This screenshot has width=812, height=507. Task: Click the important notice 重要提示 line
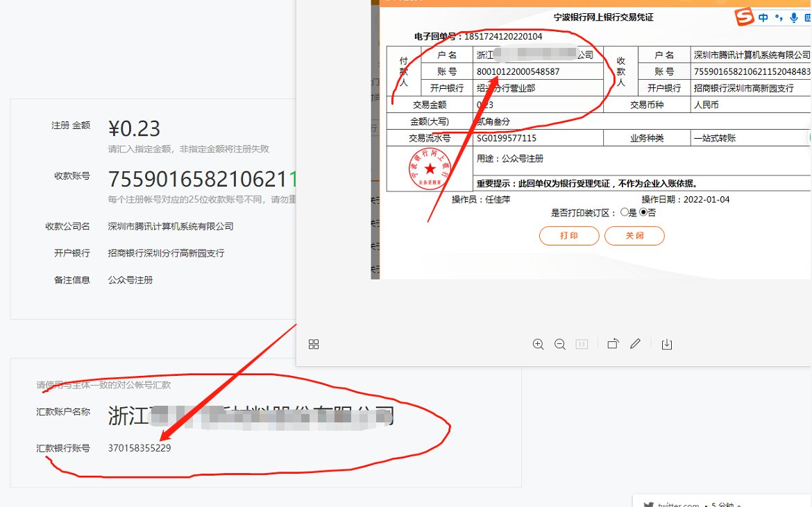coord(586,184)
